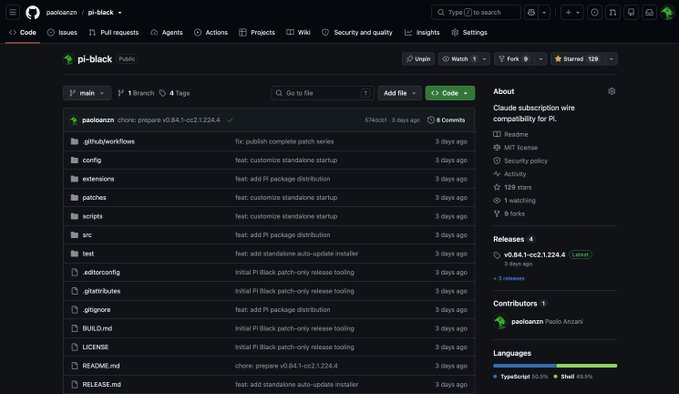View the commit status check mark
This screenshot has height=394, width=679.
click(x=230, y=120)
